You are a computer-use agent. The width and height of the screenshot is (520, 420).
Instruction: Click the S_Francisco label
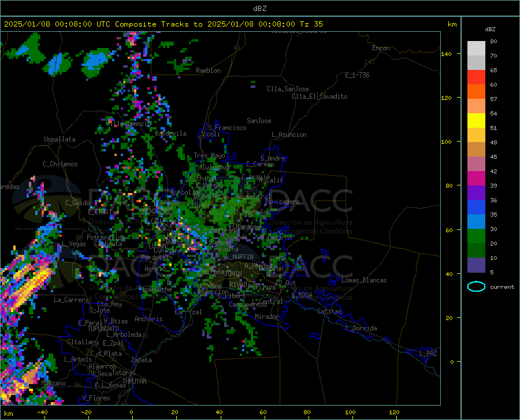(227, 128)
